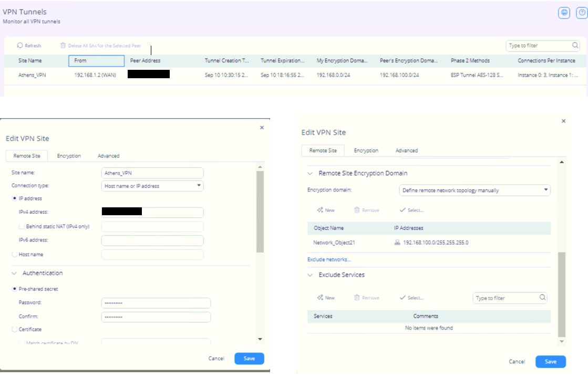Select the Certificate radio button

[15, 330]
